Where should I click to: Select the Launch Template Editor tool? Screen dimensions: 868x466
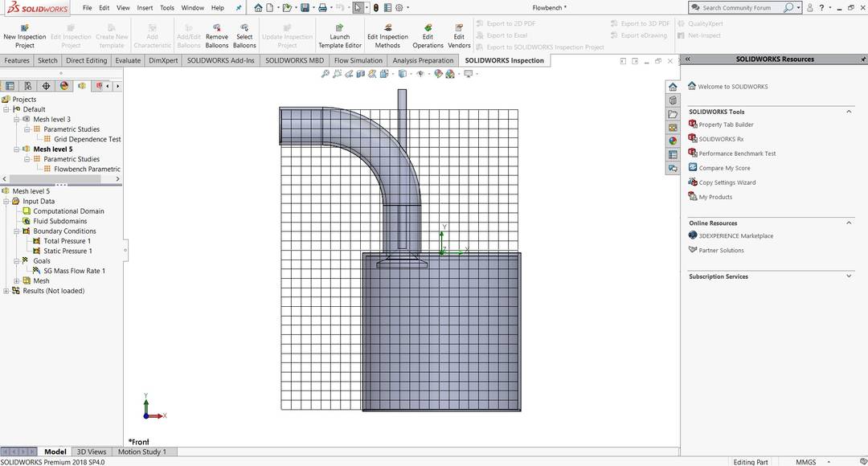[x=339, y=35]
